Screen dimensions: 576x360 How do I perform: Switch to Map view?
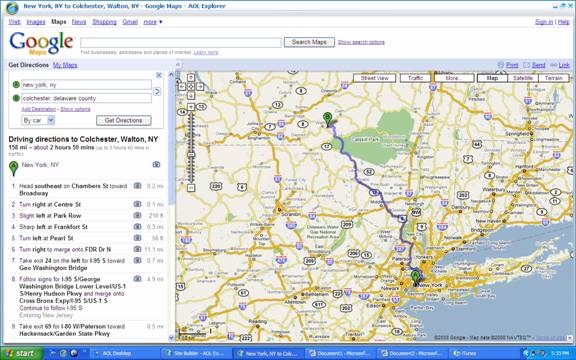pos(492,78)
